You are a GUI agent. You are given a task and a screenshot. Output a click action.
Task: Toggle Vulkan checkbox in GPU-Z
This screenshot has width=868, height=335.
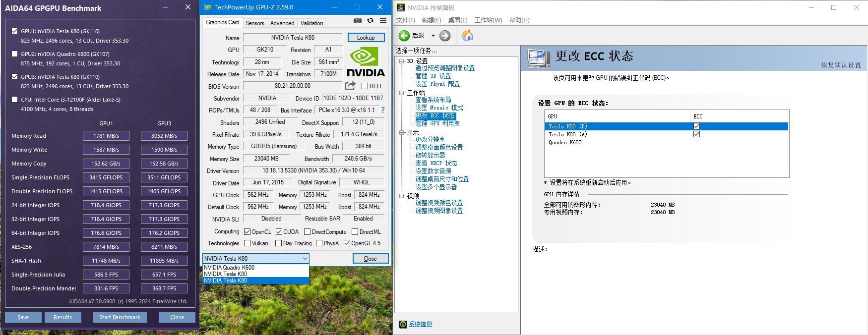click(x=247, y=243)
